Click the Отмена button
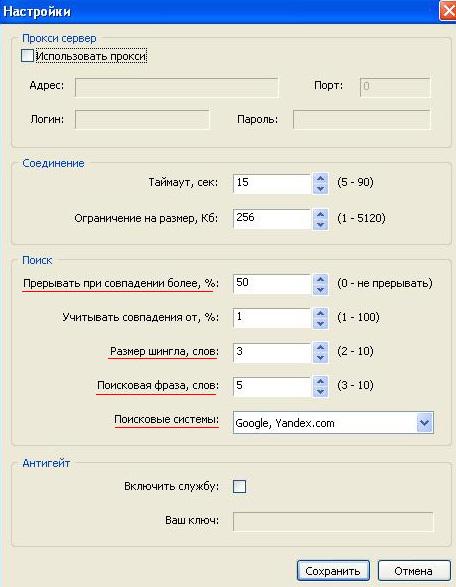 (414, 571)
